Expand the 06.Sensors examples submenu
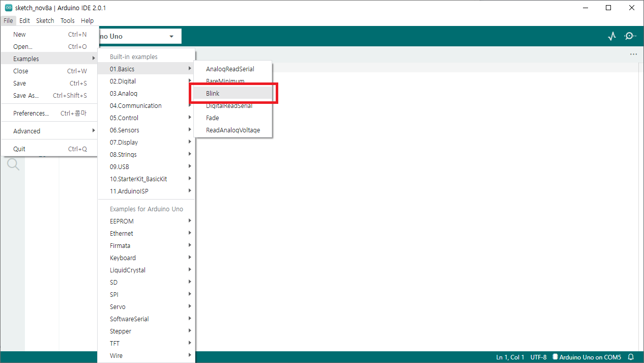This screenshot has height=363, width=644. (146, 130)
